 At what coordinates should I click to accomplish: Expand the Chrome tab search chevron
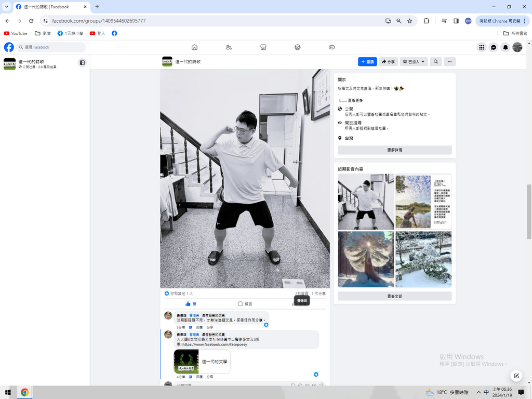pyautogui.click(x=6, y=7)
